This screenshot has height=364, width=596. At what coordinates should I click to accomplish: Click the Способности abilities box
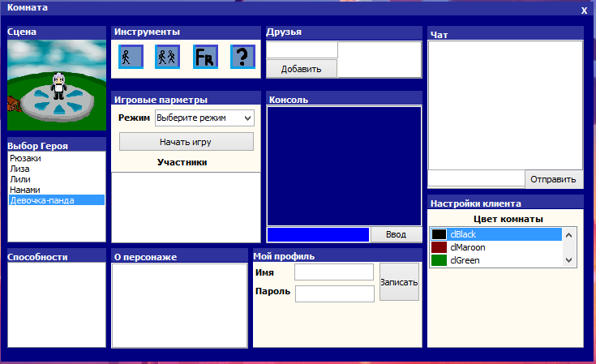click(x=57, y=305)
